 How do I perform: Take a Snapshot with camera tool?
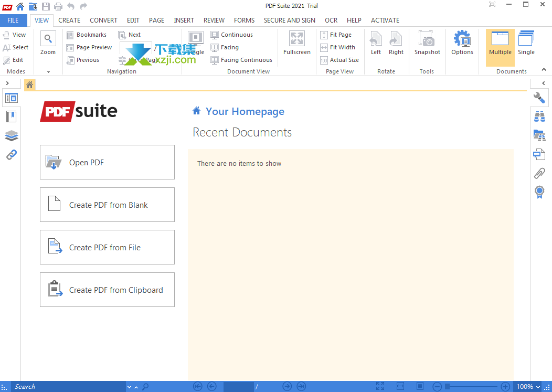[x=427, y=43]
